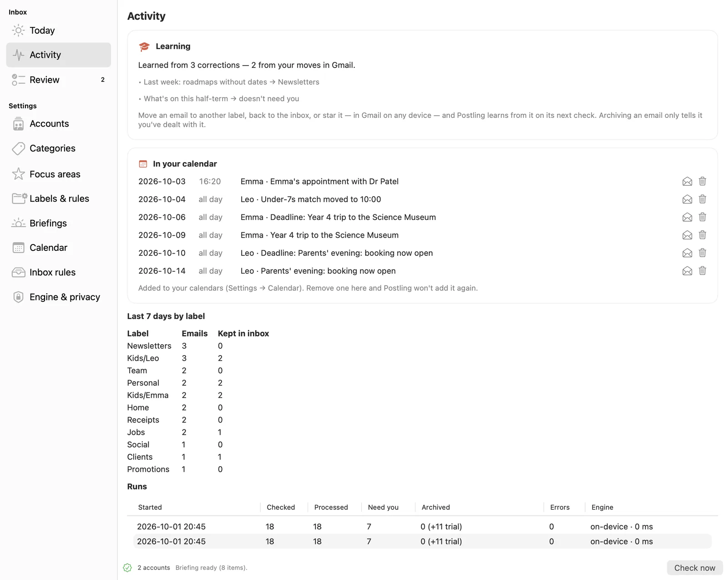The image size is (728, 580).
Task: Click the In your calendar icon
Action: click(143, 164)
